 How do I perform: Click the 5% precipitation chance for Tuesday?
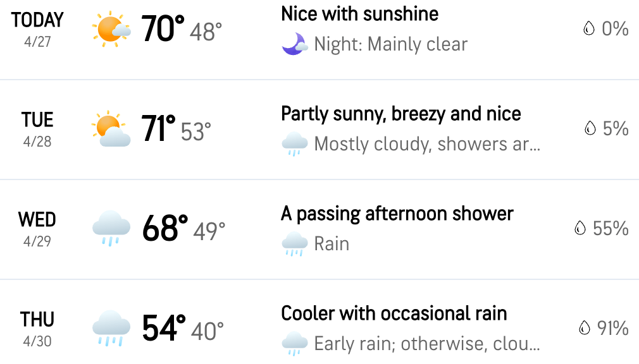click(616, 128)
